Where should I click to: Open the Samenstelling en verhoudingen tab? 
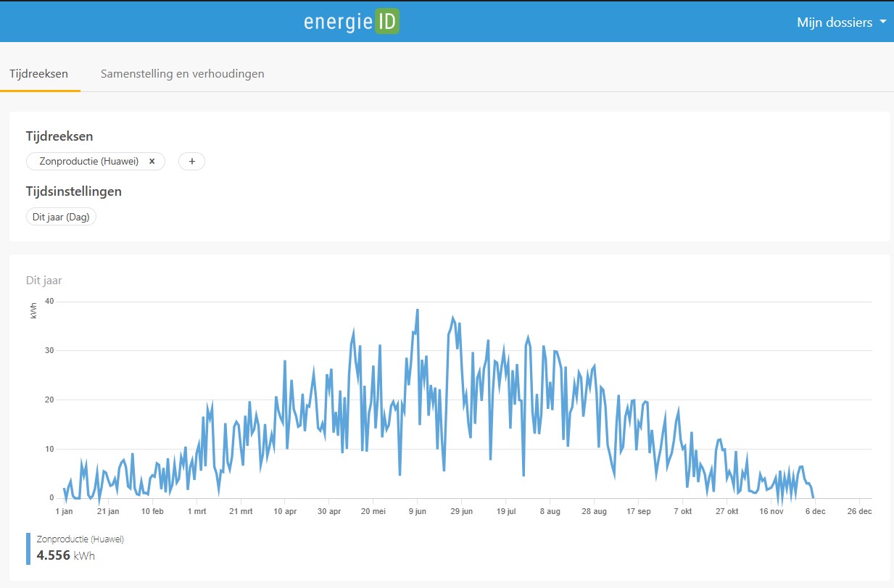point(182,73)
